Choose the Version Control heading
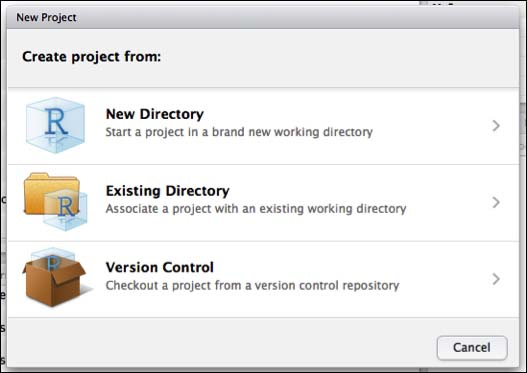This screenshot has width=527, height=373. click(160, 267)
